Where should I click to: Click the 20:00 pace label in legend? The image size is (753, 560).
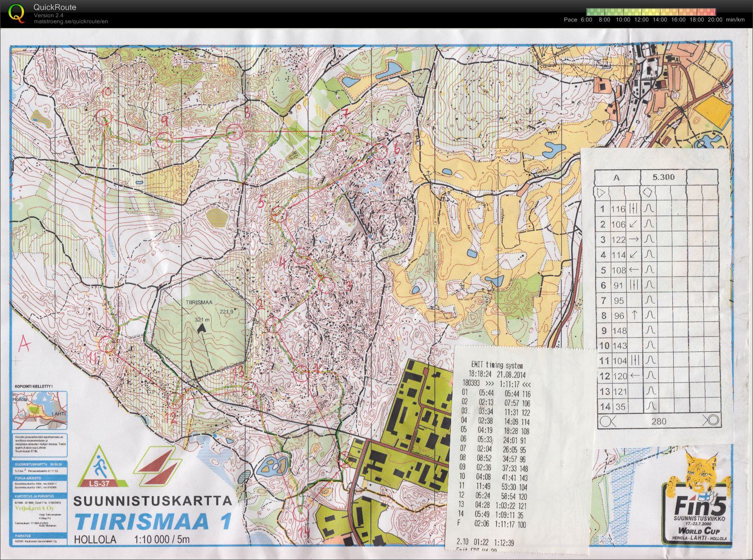[x=715, y=20]
